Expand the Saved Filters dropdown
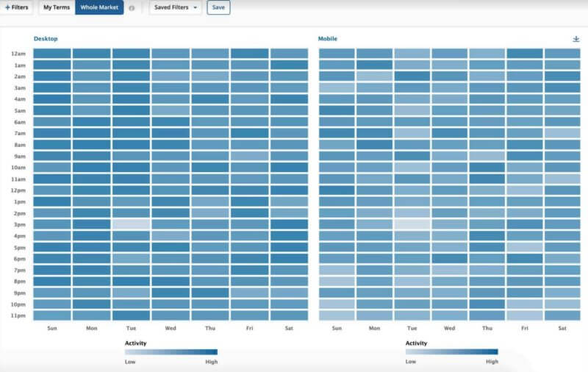The width and height of the screenshot is (588, 372). (x=176, y=7)
